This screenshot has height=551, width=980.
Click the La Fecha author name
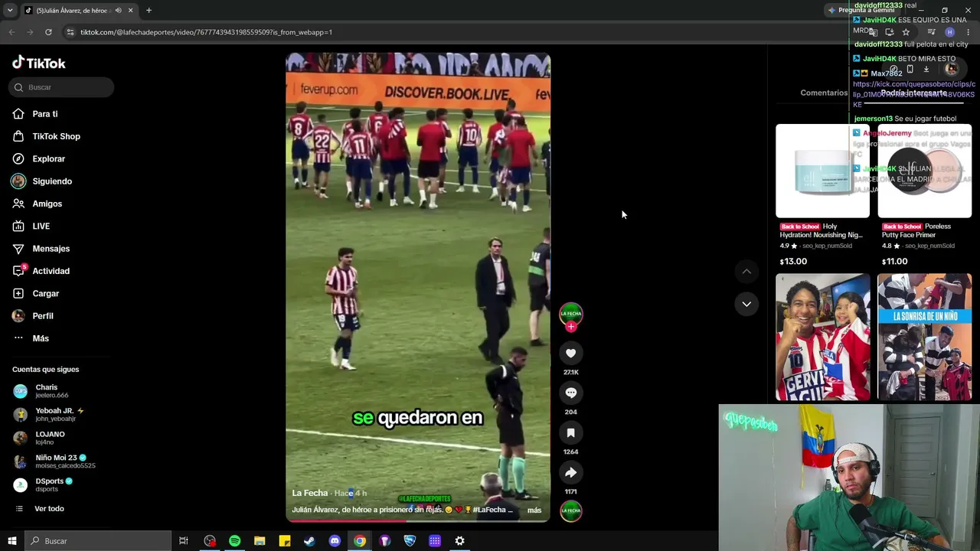point(310,494)
